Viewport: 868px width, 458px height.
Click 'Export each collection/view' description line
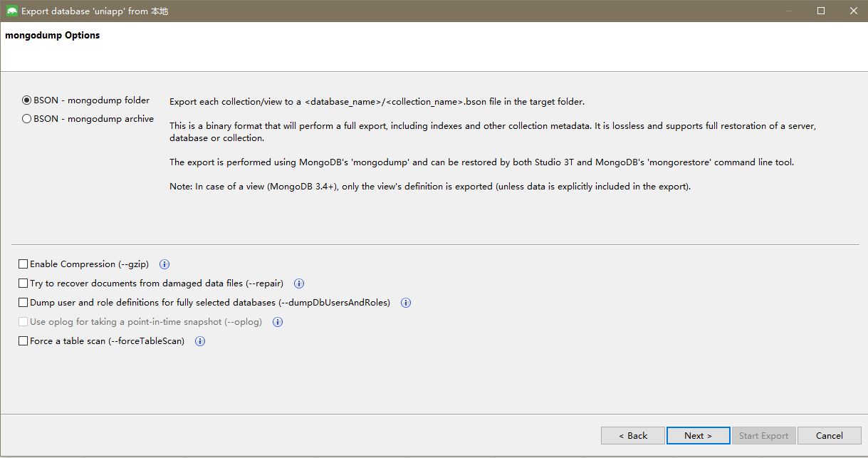point(377,102)
